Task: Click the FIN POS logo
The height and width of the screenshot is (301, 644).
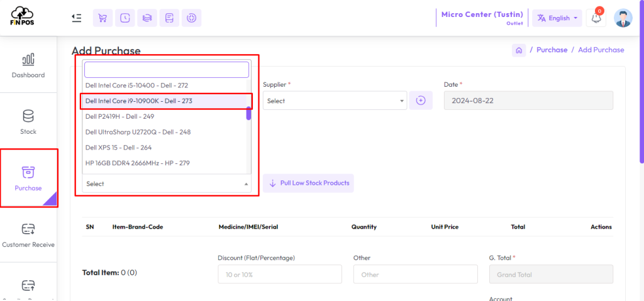Action: pos(22,16)
